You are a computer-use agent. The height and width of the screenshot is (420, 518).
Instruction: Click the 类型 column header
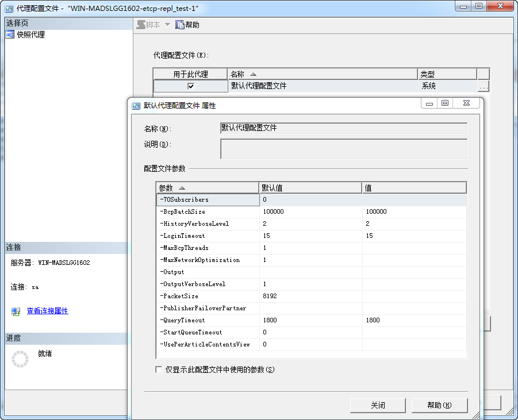pos(447,74)
